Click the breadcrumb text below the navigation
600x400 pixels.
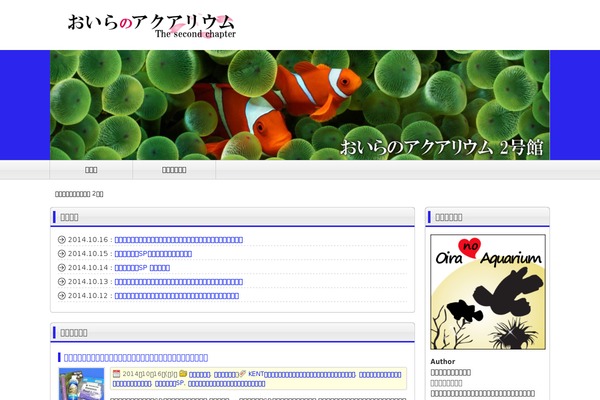click(79, 194)
